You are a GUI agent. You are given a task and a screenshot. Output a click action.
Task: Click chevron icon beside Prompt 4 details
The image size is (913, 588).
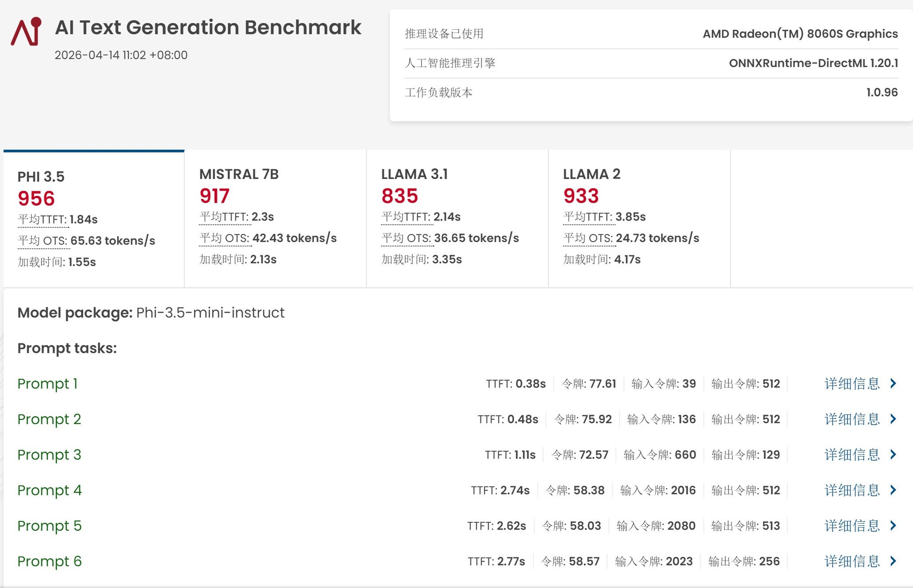[x=893, y=490]
